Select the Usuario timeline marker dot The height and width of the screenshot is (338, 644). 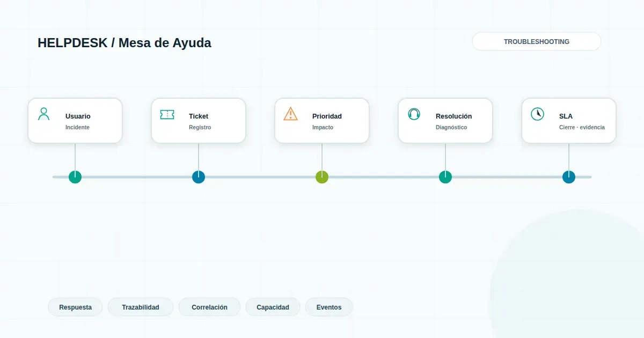point(75,177)
